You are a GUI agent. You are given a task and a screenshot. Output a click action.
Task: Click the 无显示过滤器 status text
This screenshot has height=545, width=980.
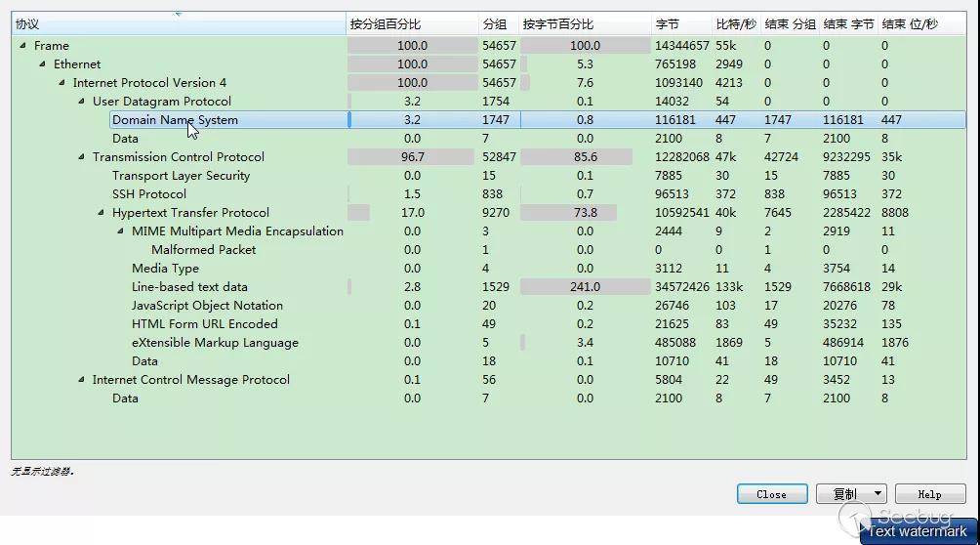43,471
